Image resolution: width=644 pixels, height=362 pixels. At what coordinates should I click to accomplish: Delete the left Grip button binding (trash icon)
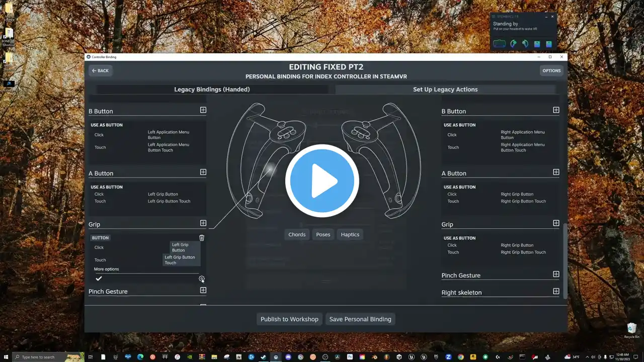coord(202,238)
